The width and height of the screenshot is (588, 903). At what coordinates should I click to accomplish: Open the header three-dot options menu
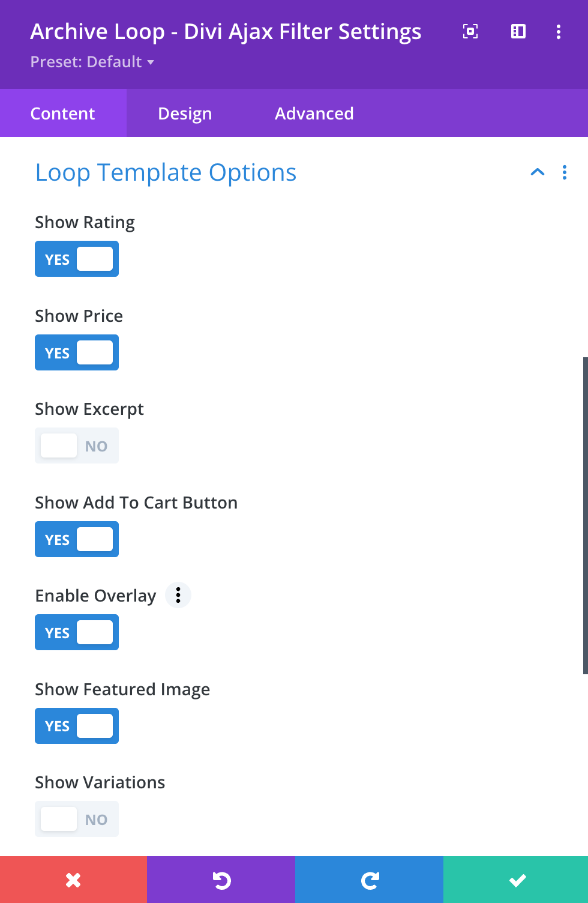(x=559, y=32)
